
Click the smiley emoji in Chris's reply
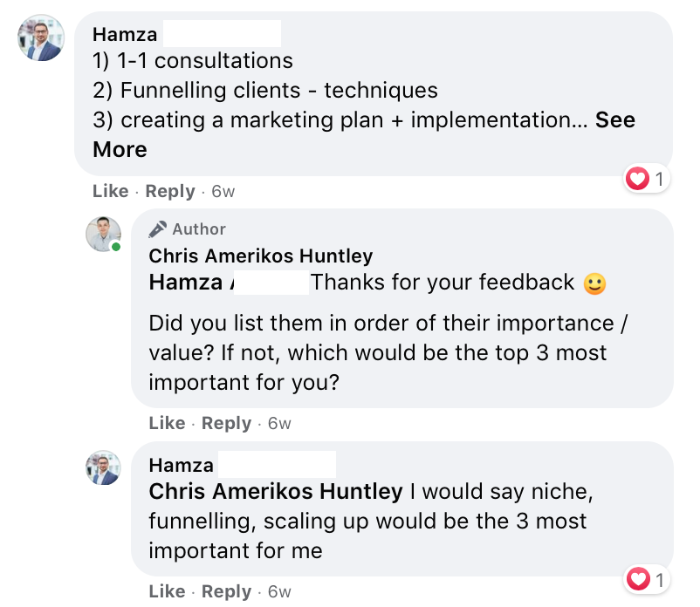point(594,283)
